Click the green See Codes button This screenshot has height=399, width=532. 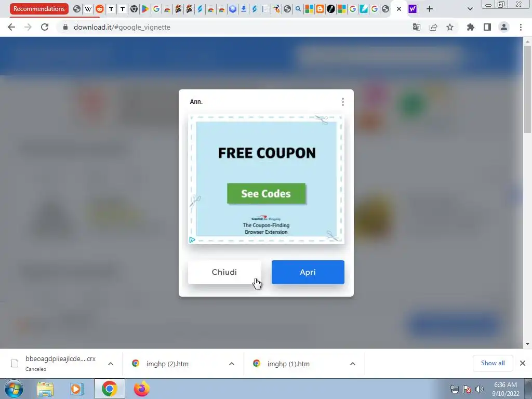tap(267, 193)
